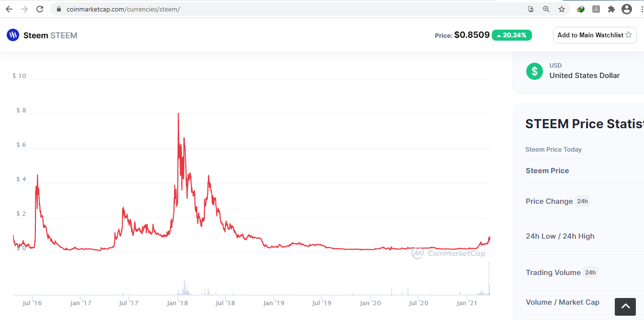
Task: Click the Jan '18 axis label
Action: 178,303
